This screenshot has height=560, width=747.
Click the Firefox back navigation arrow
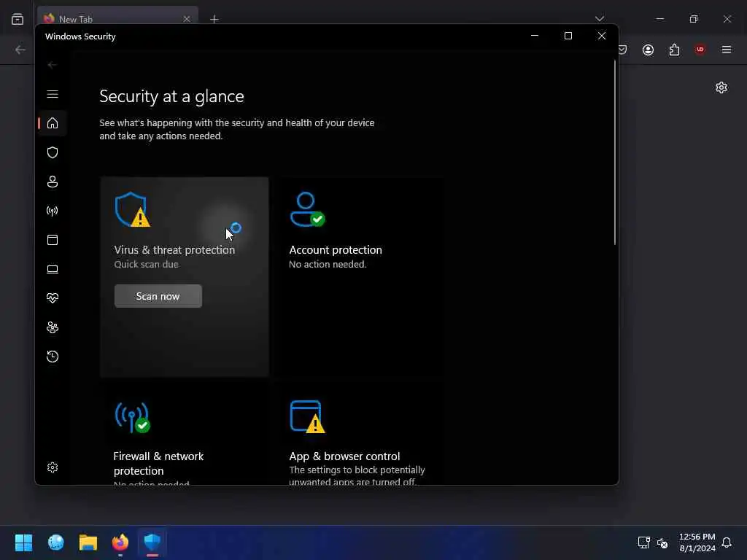(20, 50)
